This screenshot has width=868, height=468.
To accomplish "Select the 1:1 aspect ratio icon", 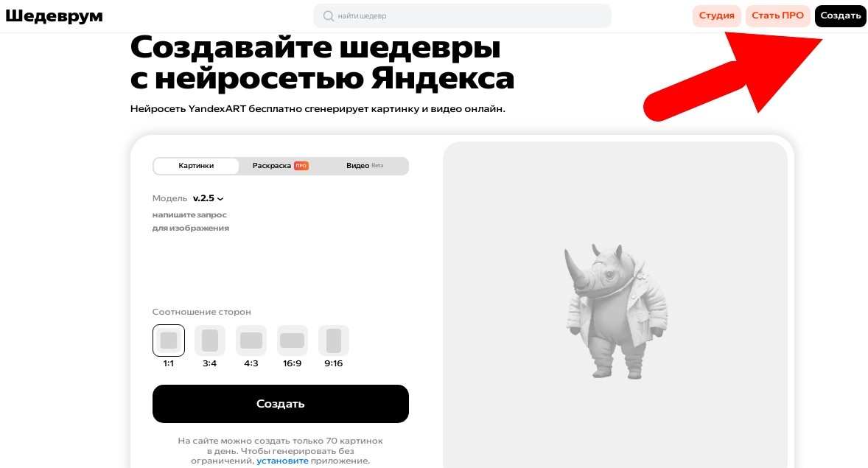I will (169, 340).
